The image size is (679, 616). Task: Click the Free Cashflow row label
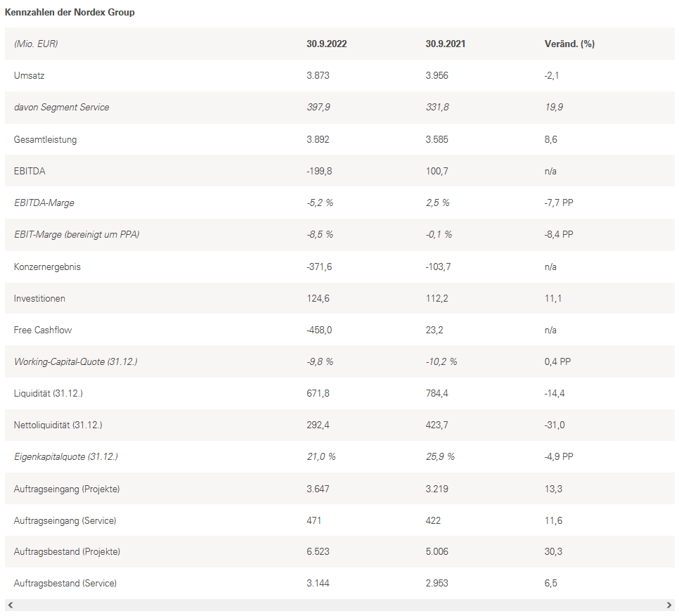(x=43, y=330)
